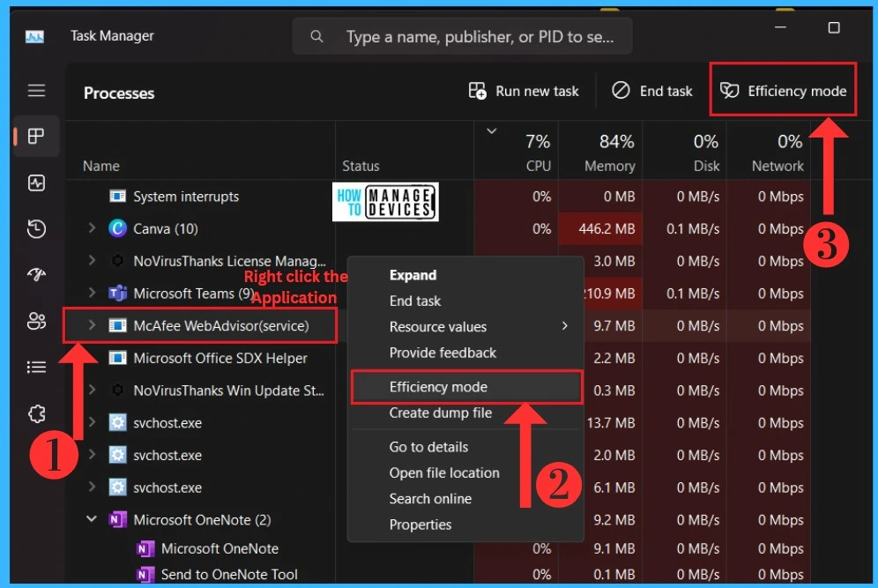Click the System interrupts process icon

tap(117, 196)
